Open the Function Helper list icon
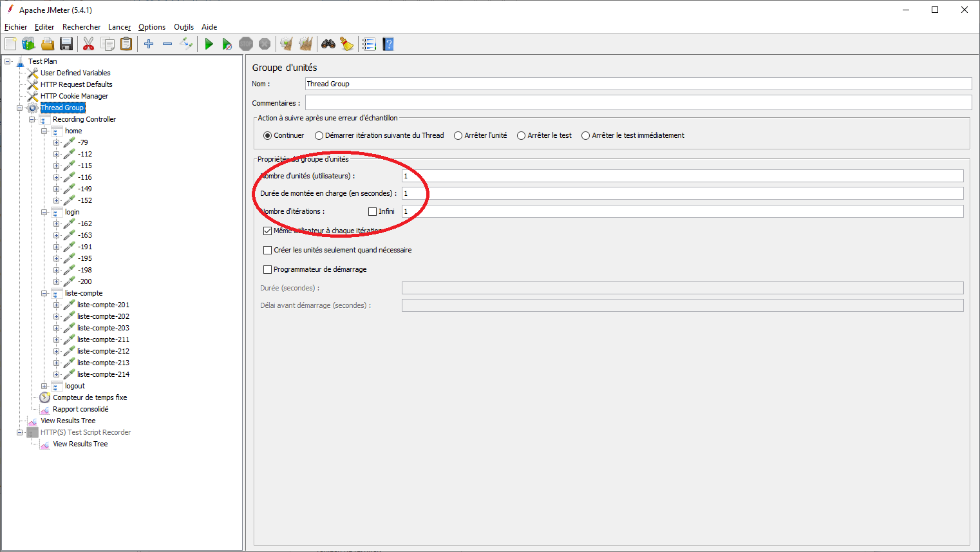This screenshot has width=980, height=552. click(x=369, y=44)
